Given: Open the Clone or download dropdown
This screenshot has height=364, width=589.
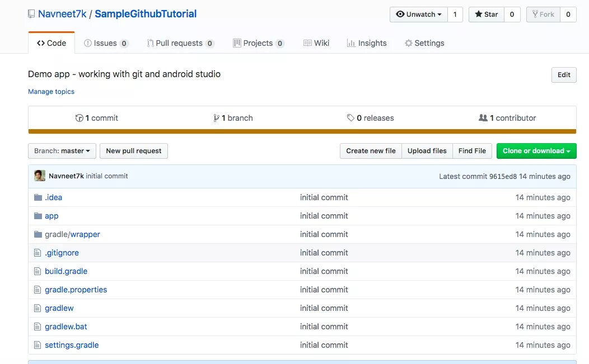Looking at the screenshot, I should tap(536, 151).
